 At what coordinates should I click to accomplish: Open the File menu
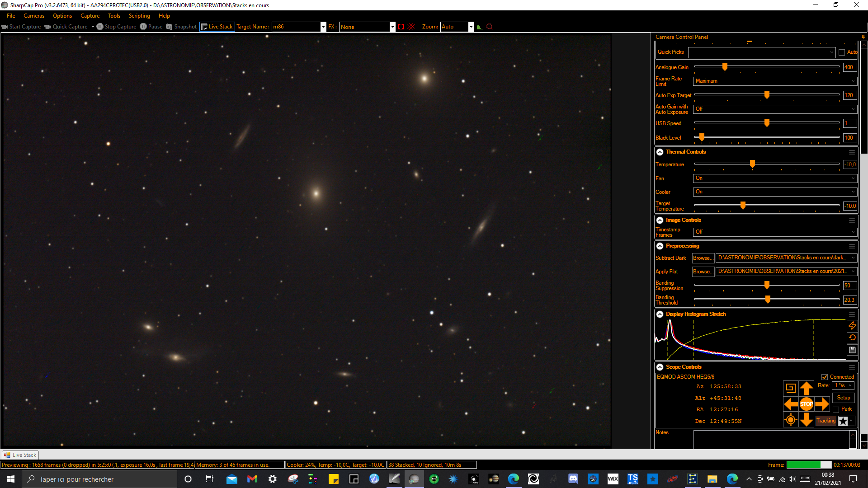pyautogui.click(x=11, y=16)
